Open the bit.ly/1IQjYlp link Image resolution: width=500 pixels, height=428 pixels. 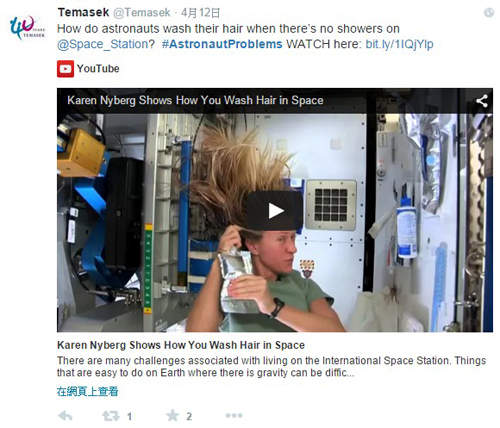[x=399, y=44]
